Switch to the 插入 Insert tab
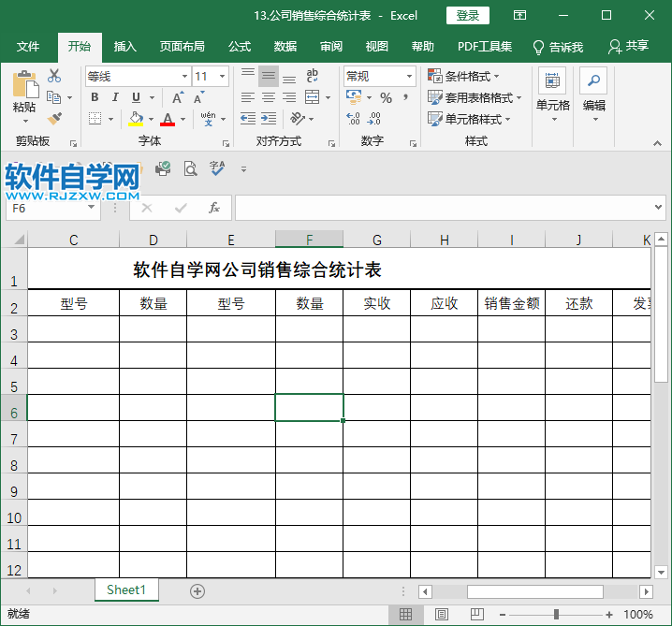 (124, 46)
